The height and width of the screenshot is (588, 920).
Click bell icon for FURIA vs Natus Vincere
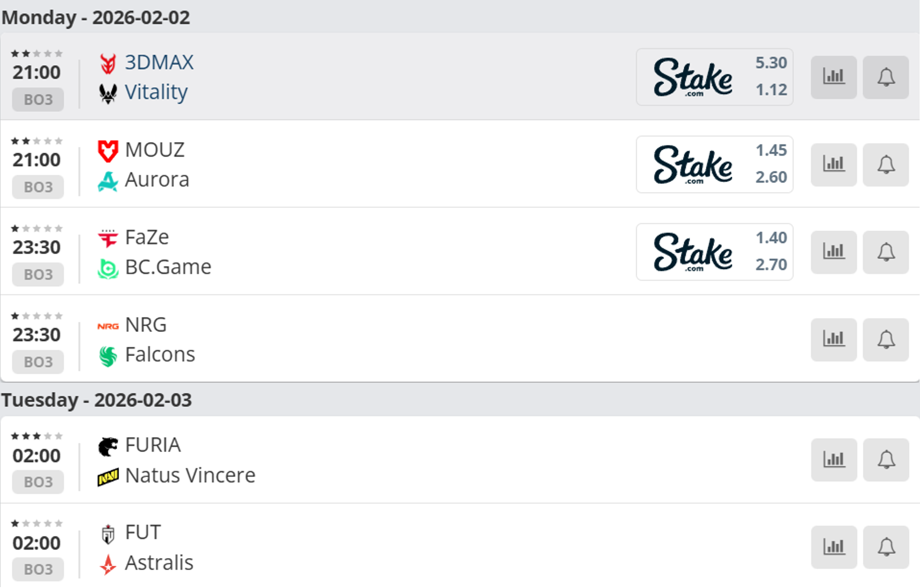point(885,459)
